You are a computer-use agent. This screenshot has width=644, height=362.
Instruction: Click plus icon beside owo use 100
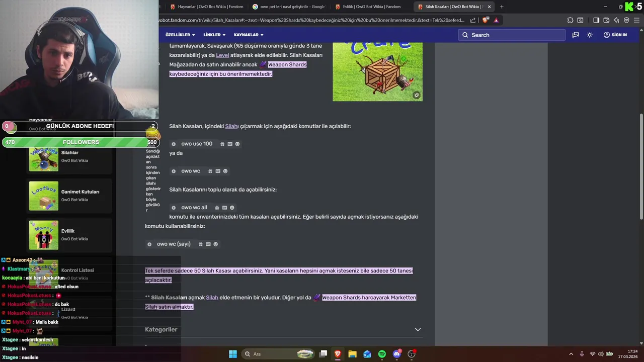(x=174, y=144)
